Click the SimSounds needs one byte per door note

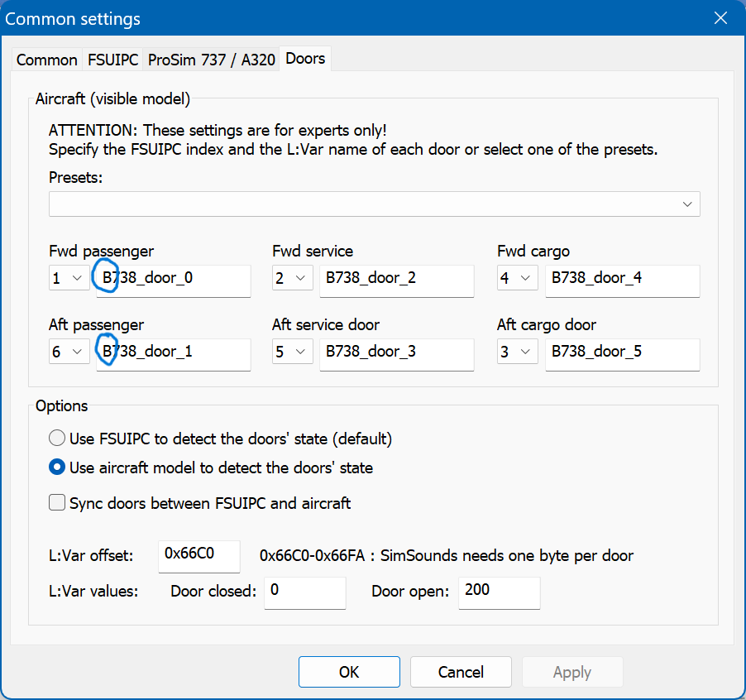[447, 556]
